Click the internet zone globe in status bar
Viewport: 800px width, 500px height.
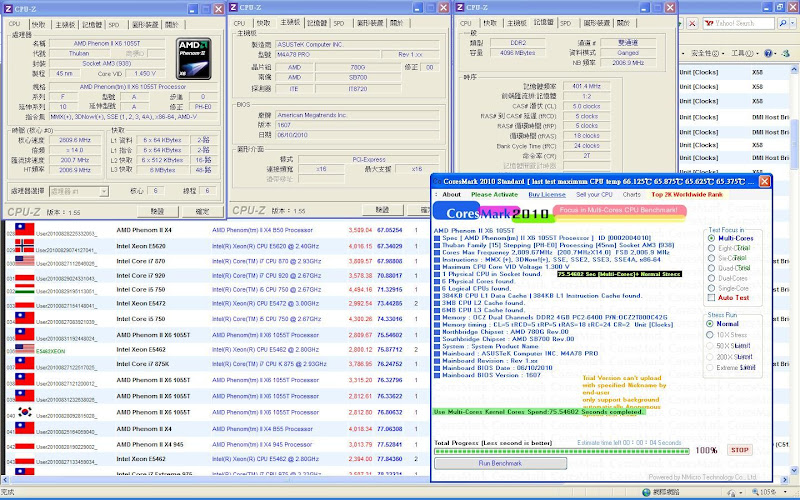click(x=646, y=492)
